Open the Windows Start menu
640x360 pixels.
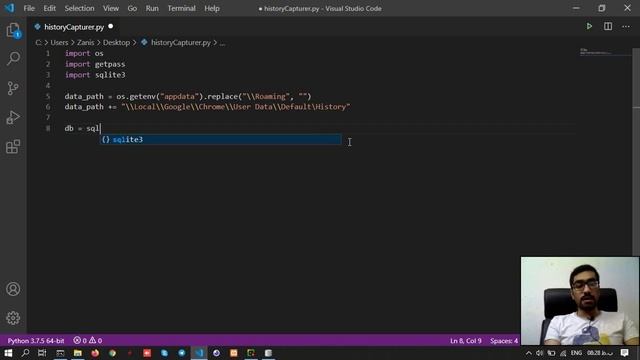(x=8, y=353)
